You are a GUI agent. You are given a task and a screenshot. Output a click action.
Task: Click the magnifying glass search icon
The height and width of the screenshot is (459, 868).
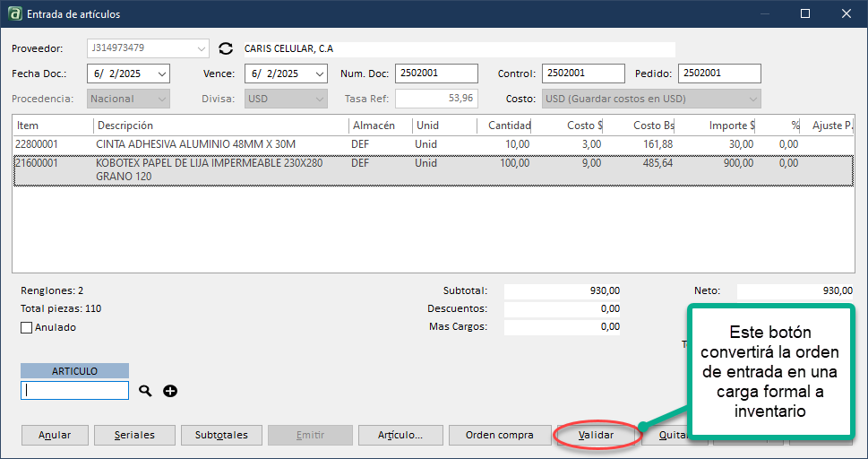click(146, 391)
